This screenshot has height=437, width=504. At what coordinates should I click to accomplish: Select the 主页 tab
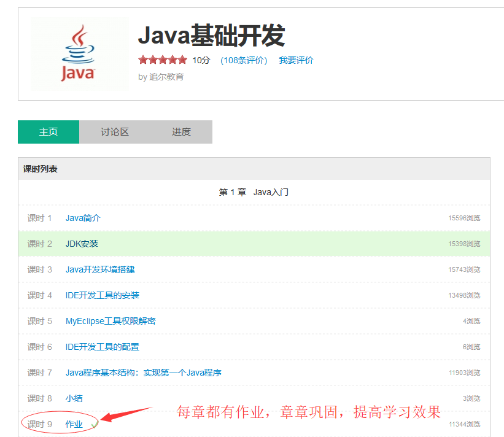tap(48, 132)
